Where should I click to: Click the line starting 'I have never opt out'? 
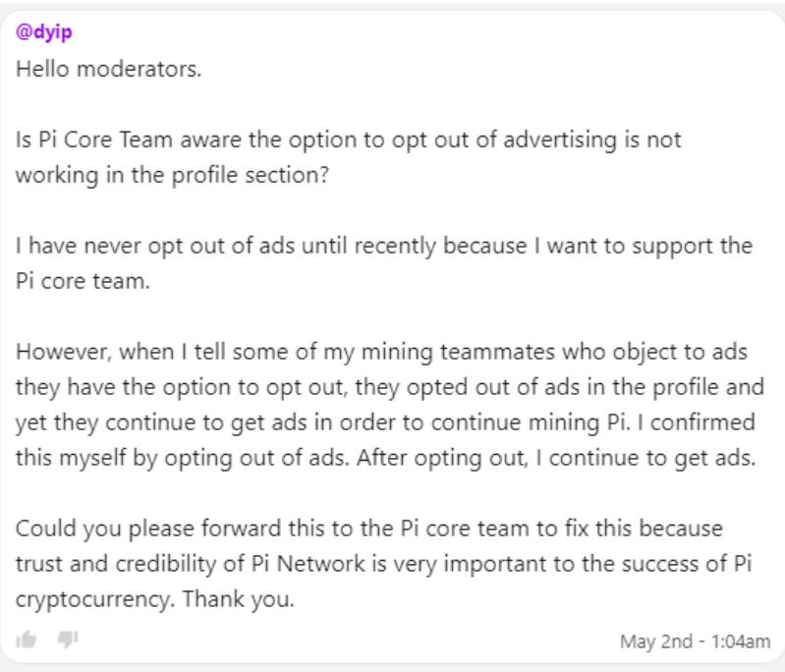tap(384, 246)
